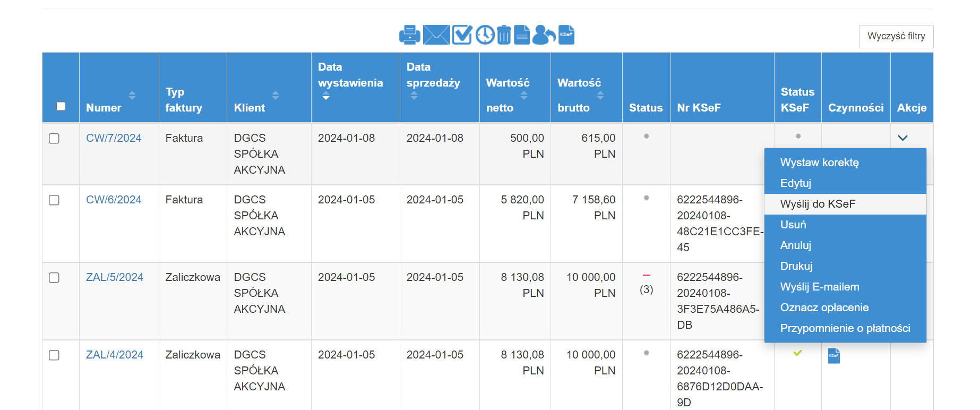Image resolution: width=980 pixels, height=410 pixels.
Task: Sort the table by Numer column
Action: coord(132,96)
